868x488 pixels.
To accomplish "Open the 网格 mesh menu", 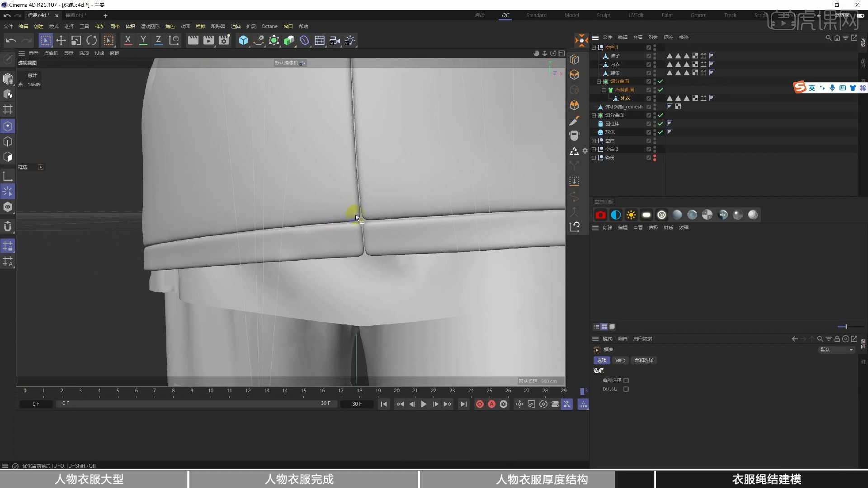I will click(x=115, y=27).
